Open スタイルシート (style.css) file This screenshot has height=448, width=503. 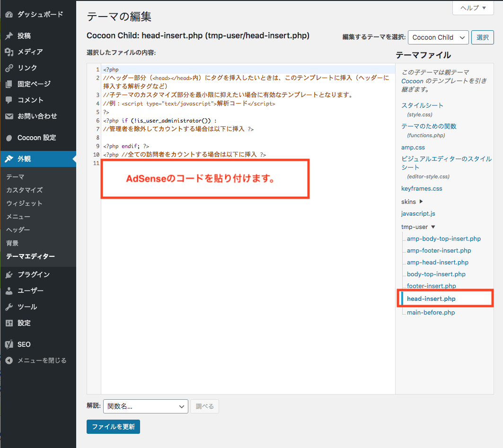(422, 105)
